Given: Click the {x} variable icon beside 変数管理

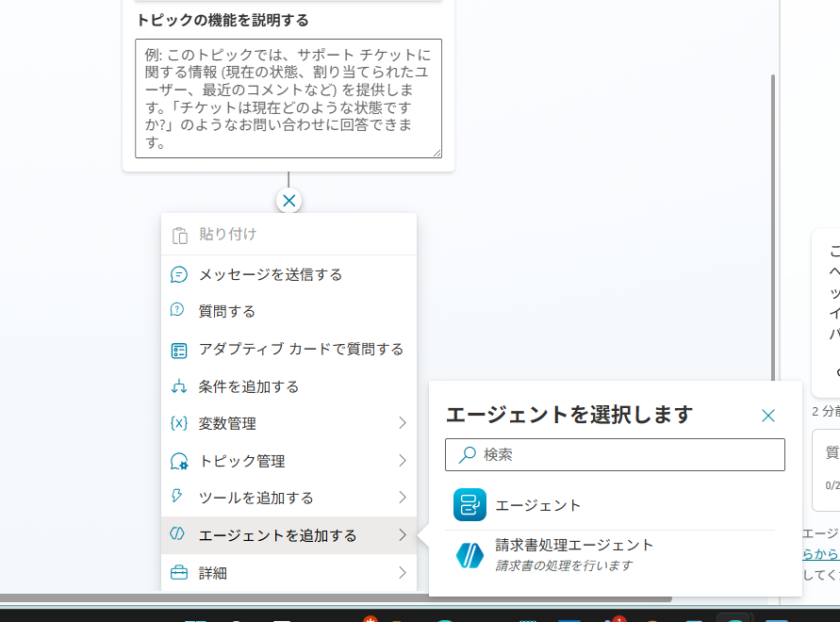Looking at the screenshot, I should pos(179,423).
